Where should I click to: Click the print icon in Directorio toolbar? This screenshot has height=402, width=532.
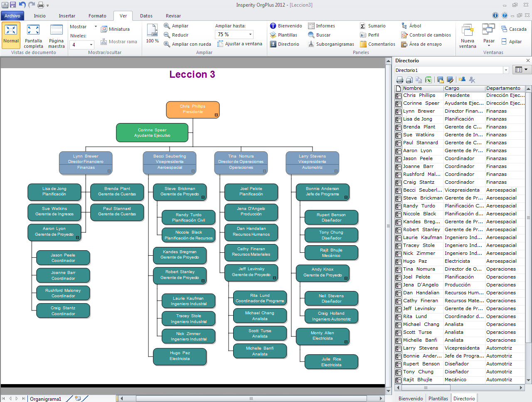coord(400,80)
